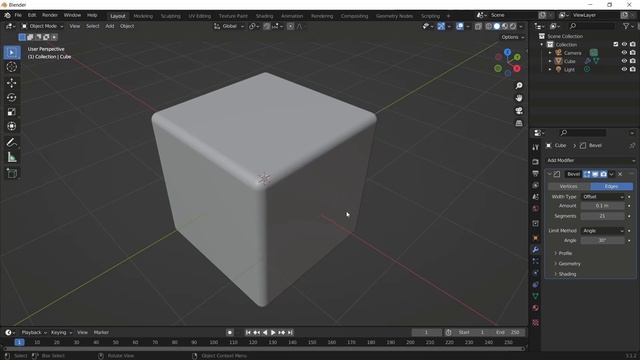Select the Annotate tool
The image size is (640, 360).
pyautogui.click(x=11, y=142)
